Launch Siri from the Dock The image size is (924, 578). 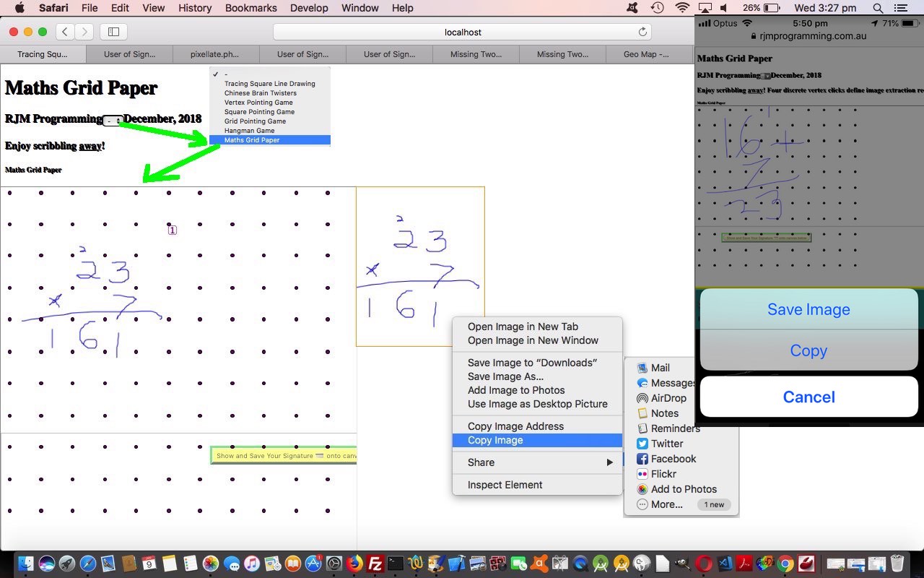[x=47, y=564]
